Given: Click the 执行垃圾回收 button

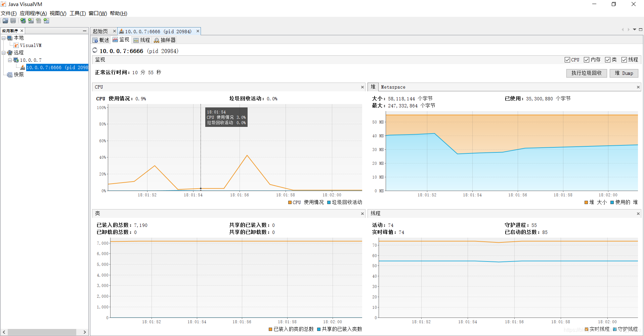Looking at the screenshot, I should pyautogui.click(x=587, y=73).
